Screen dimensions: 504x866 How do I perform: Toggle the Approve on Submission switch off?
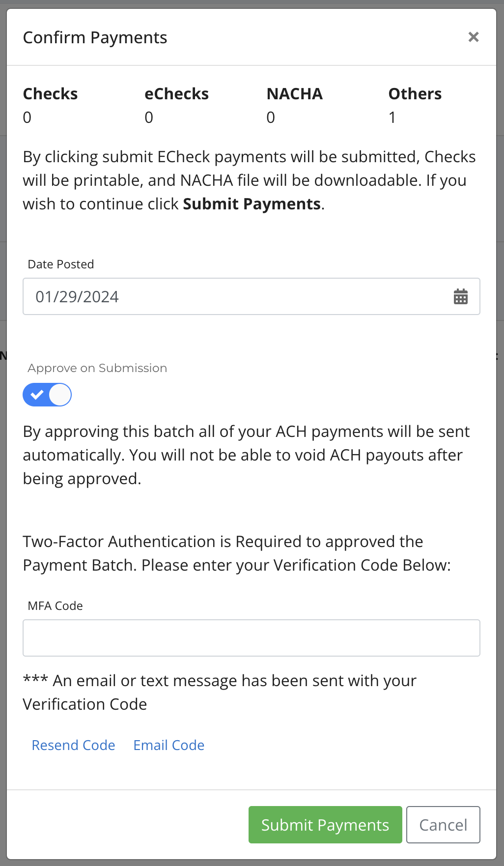(x=47, y=394)
